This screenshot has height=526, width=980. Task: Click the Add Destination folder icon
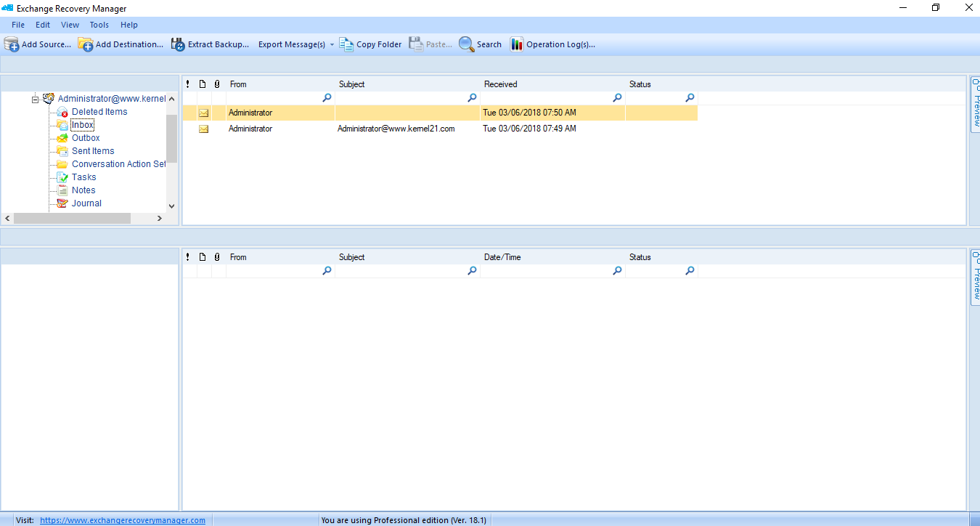coord(86,44)
